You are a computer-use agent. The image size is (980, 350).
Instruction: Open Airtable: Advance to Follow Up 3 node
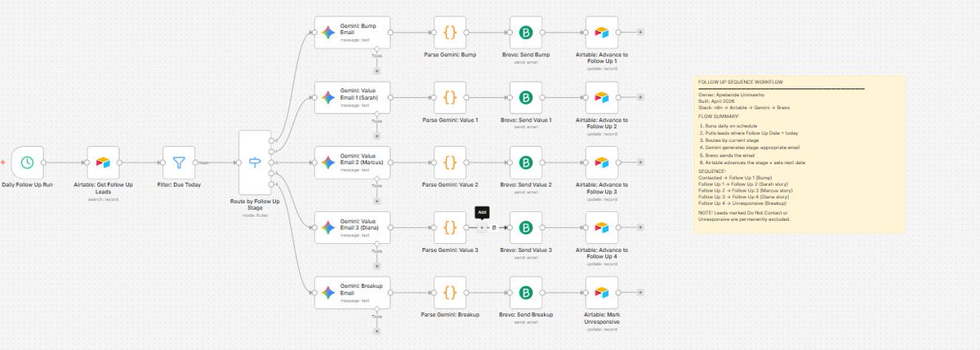[x=602, y=162]
